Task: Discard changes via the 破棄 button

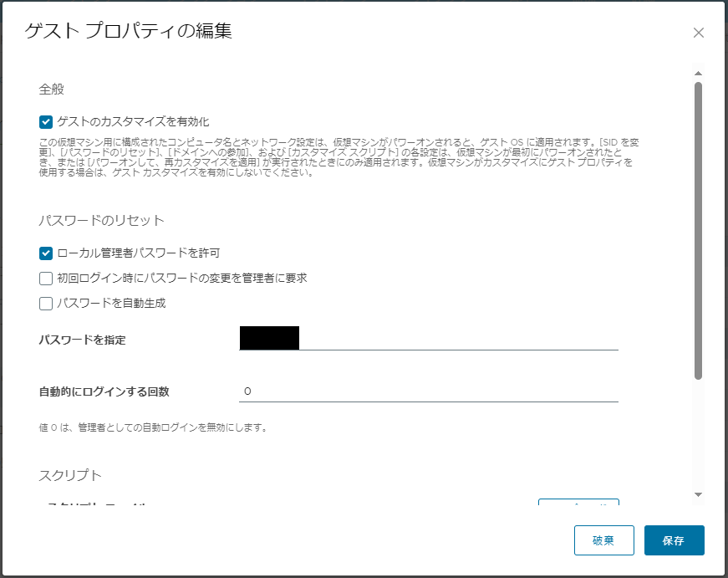Action: click(x=604, y=540)
